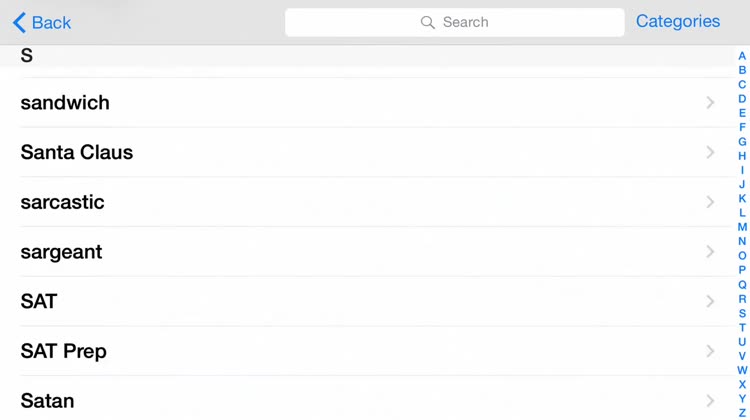This screenshot has width=750, height=420.
Task: Jump to letter A in the index
Action: point(742,56)
